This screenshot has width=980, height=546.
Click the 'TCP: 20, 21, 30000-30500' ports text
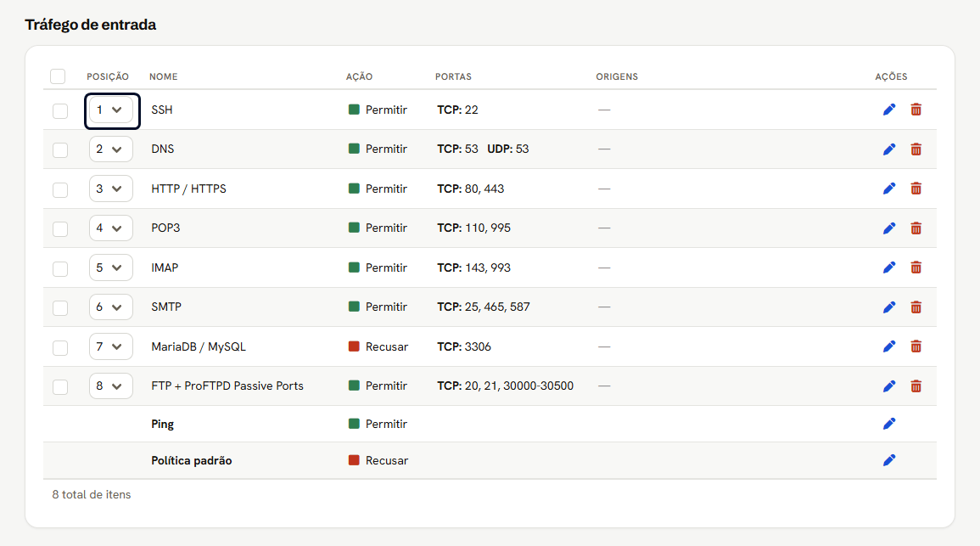[505, 386]
